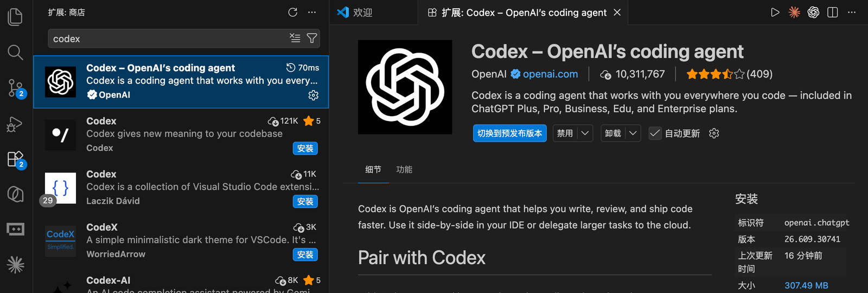
Task: Open extension search filter options
Action: pos(312,38)
